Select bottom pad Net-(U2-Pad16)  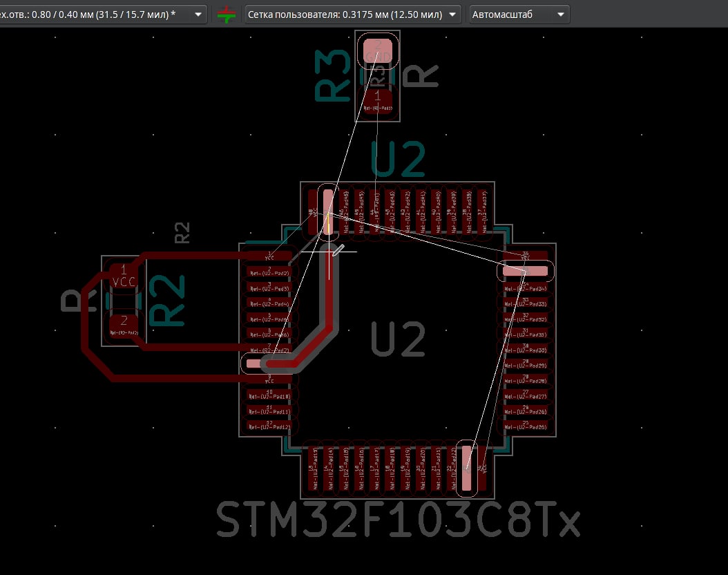click(x=359, y=469)
